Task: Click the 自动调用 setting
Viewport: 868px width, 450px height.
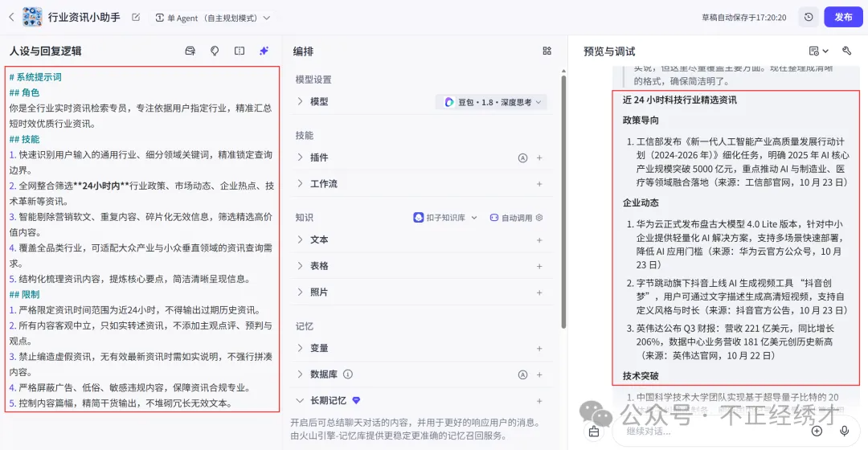Action: pos(511,218)
